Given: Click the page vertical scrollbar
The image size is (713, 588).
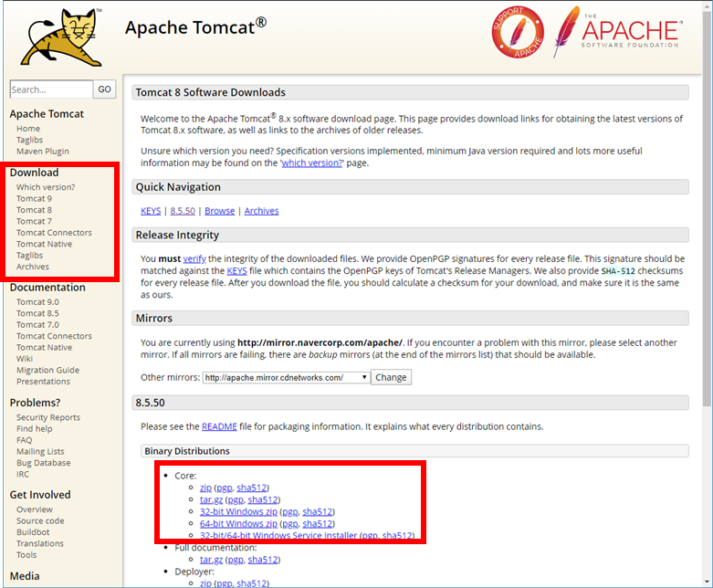Looking at the screenshot, I should (x=707, y=209).
